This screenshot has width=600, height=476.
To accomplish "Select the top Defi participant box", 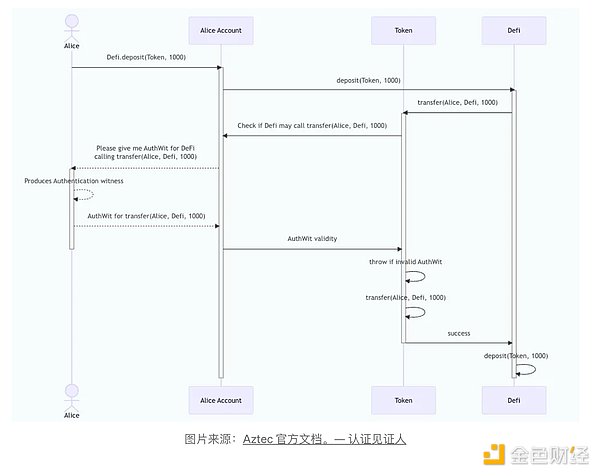I will tap(514, 31).
